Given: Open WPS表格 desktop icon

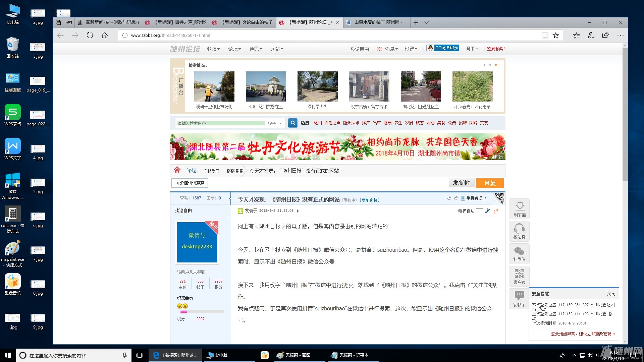Looking at the screenshot, I should pos(13,115).
